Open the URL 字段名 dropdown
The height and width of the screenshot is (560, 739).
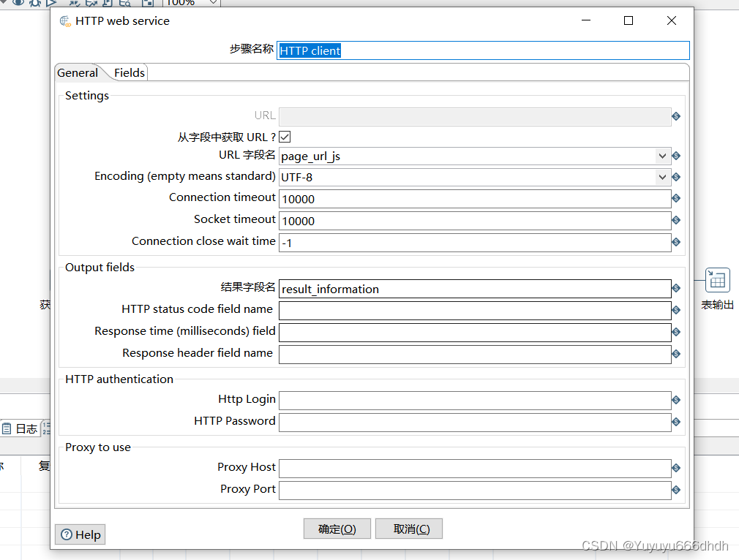click(662, 156)
